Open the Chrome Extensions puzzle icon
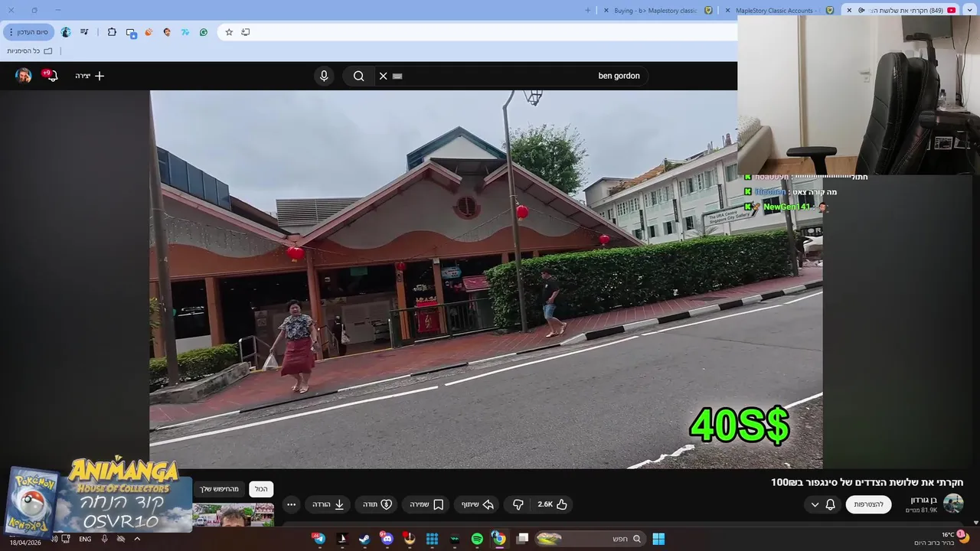Image resolution: width=980 pixels, height=551 pixels. pos(112,32)
